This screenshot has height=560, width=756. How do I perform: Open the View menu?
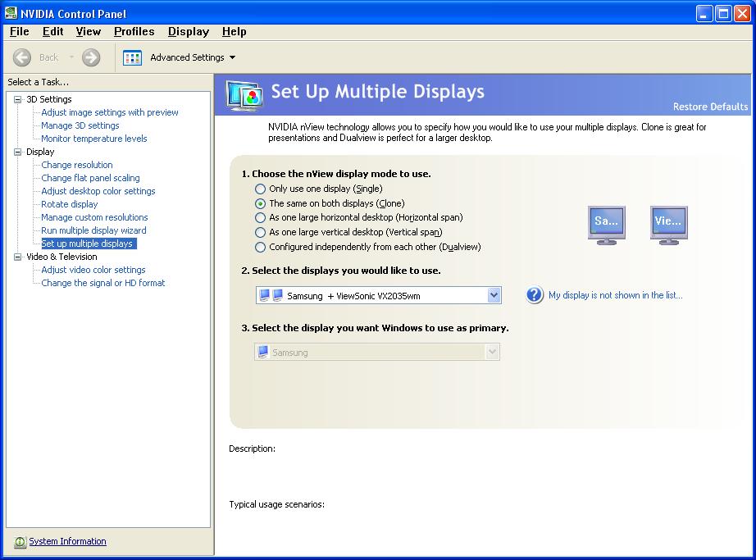(89, 32)
